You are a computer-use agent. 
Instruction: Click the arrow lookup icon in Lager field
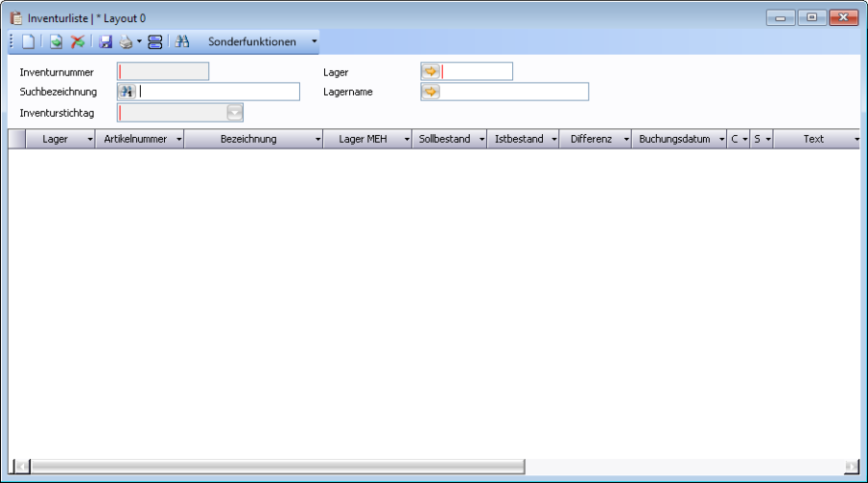point(430,71)
